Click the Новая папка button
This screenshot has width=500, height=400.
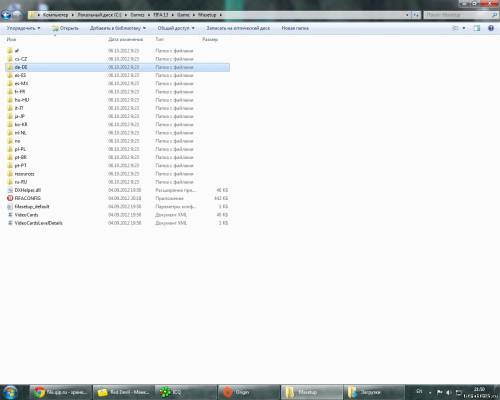coord(295,28)
